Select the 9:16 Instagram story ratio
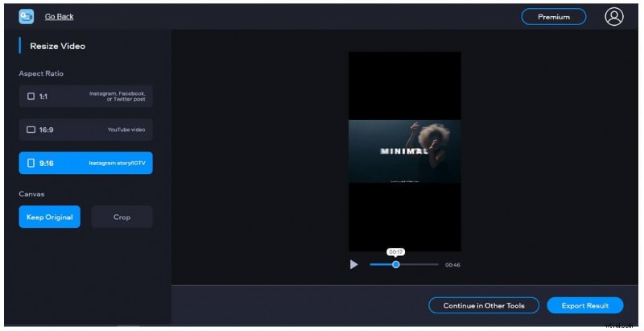The height and width of the screenshot is (331, 644). tap(86, 163)
